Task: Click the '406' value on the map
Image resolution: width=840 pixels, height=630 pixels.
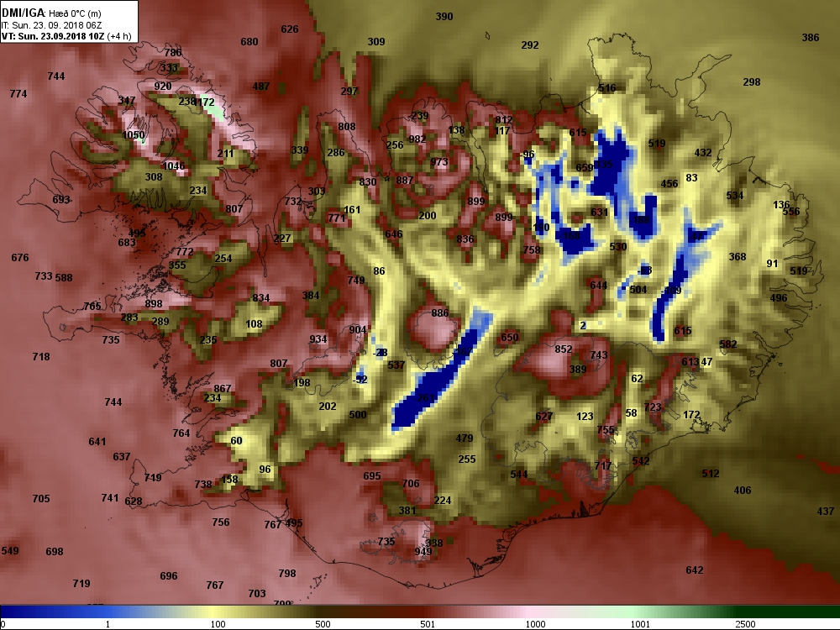Action: (x=743, y=491)
